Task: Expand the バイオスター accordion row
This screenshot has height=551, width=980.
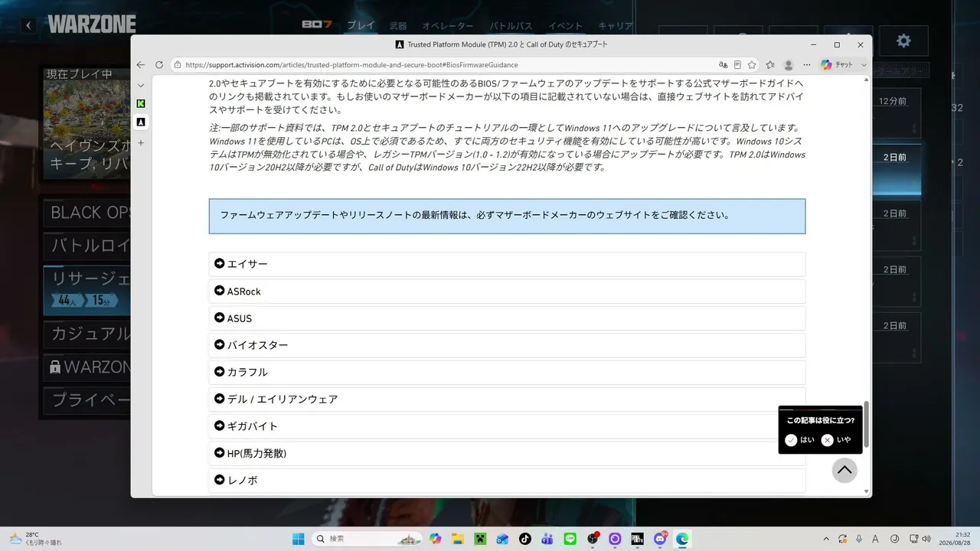Action: pyautogui.click(x=507, y=345)
